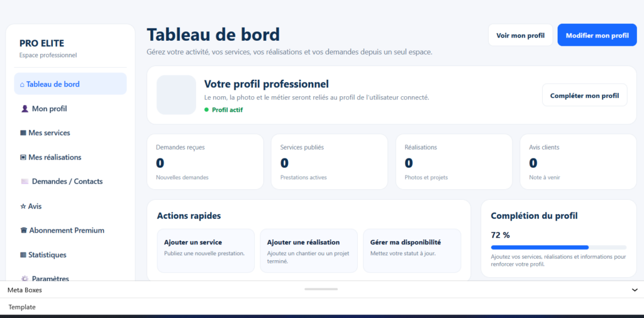Click the star icon beside Avis

[23, 206]
